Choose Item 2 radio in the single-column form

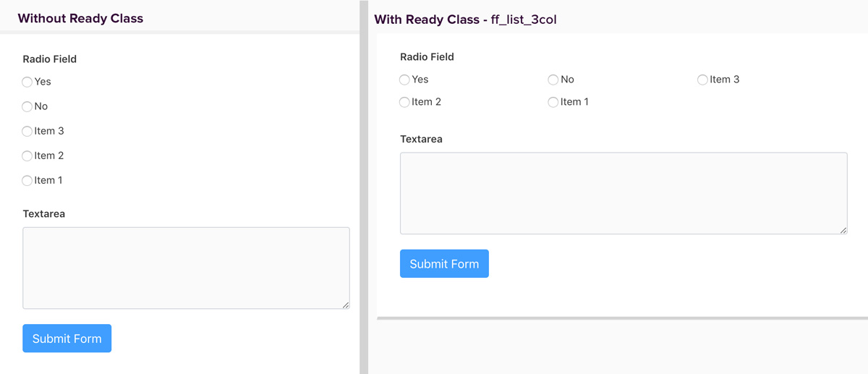pyautogui.click(x=27, y=156)
